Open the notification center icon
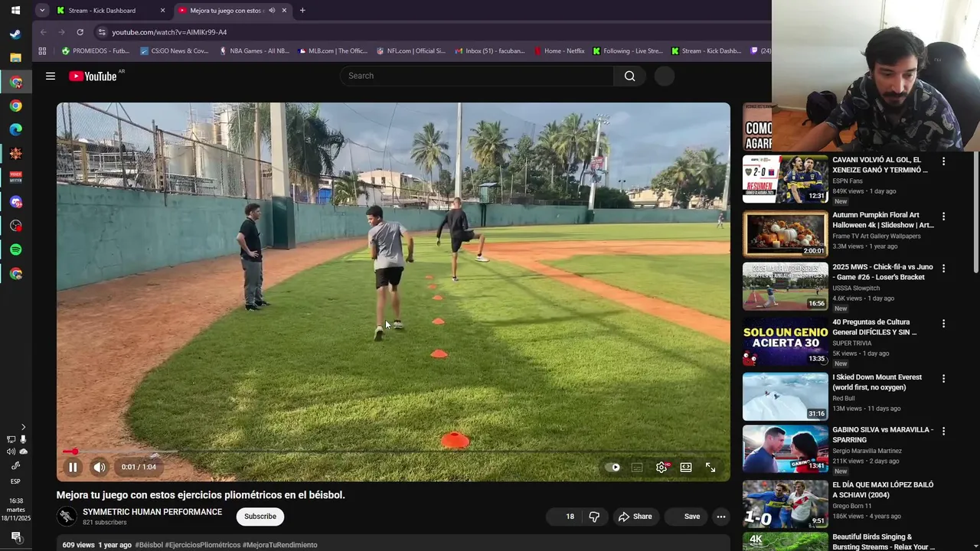Viewport: 980px width, 551px height. point(15,537)
